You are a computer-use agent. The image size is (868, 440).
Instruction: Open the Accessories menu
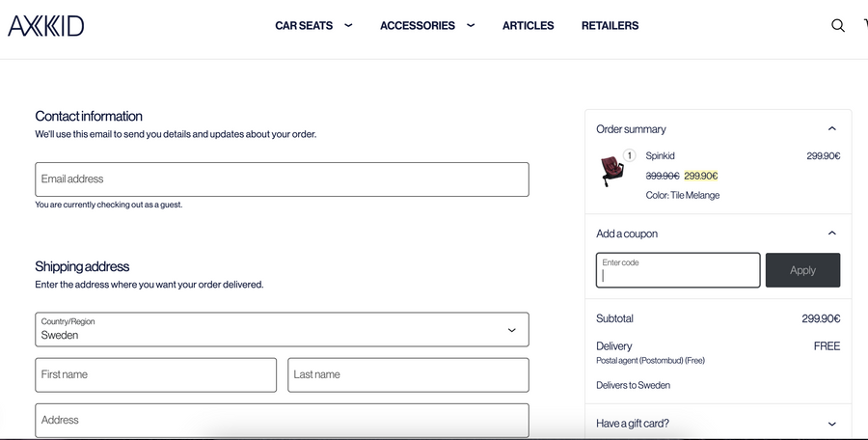click(x=417, y=26)
